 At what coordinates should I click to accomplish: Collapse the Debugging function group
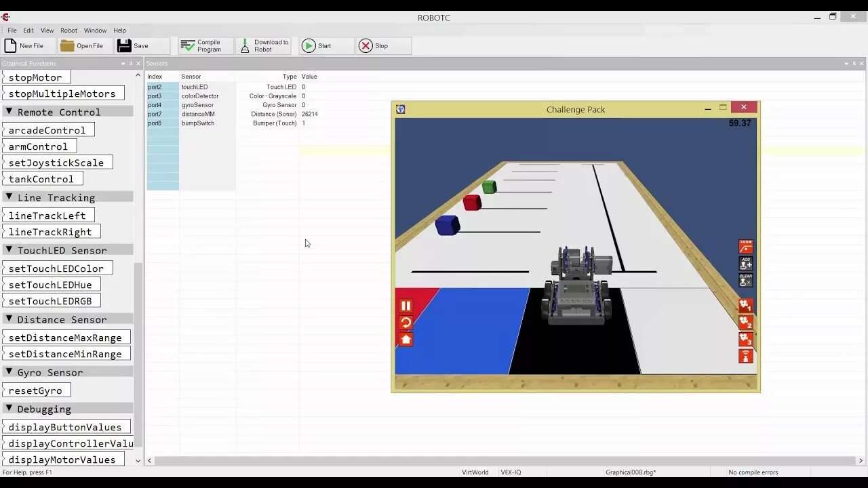pyautogui.click(x=9, y=409)
